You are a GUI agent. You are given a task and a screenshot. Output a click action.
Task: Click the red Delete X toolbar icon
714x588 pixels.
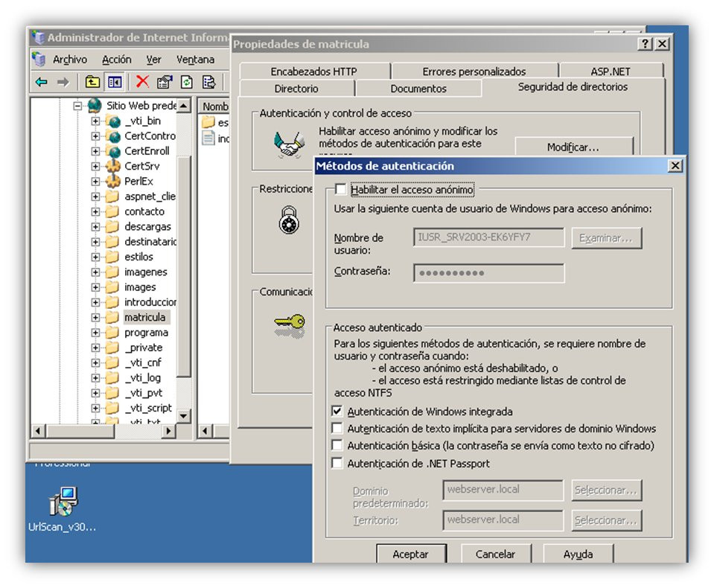[x=142, y=81]
